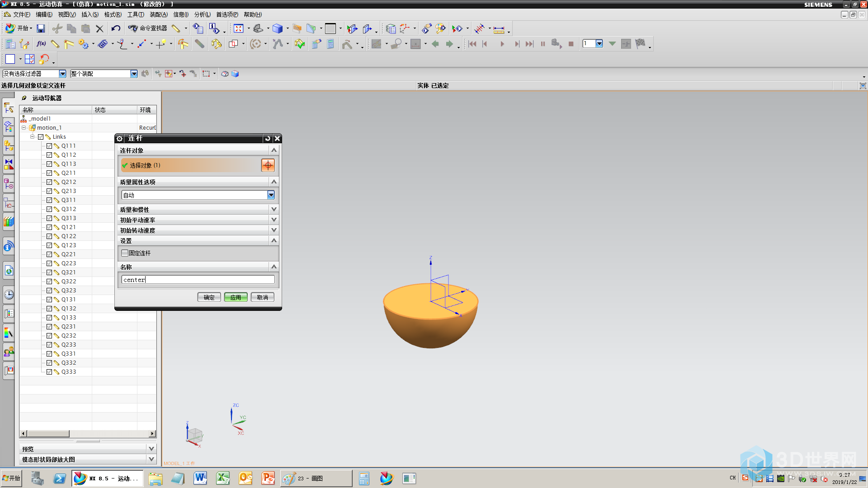The height and width of the screenshot is (488, 868).
Task: Collapse the motion_1 tree node
Action: click(x=24, y=128)
